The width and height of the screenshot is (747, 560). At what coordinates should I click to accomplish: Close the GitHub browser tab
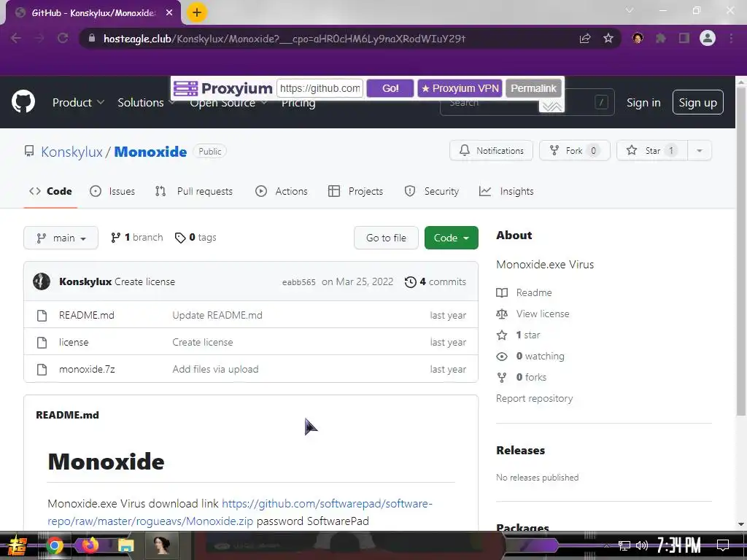(x=169, y=13)
